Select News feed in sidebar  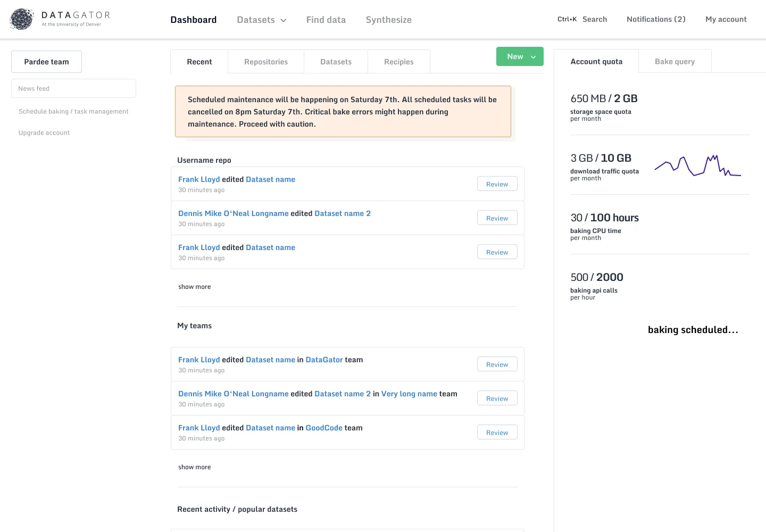73,88
